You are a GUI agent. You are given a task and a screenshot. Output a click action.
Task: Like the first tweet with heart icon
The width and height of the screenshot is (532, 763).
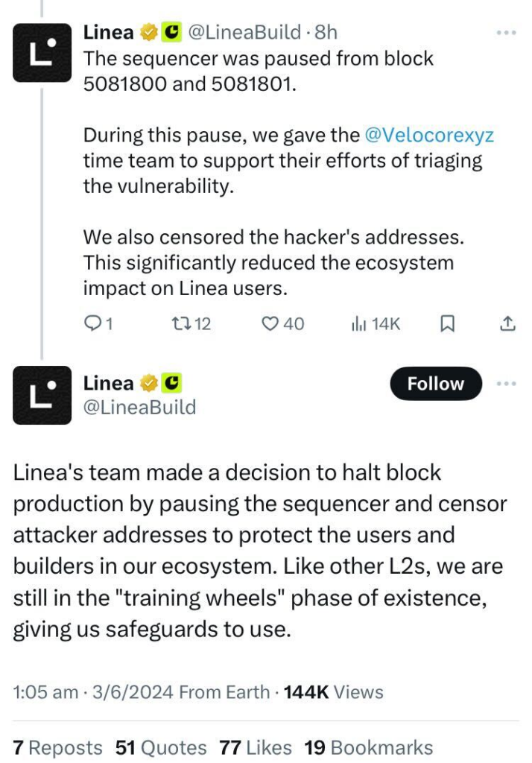point(270,323)
